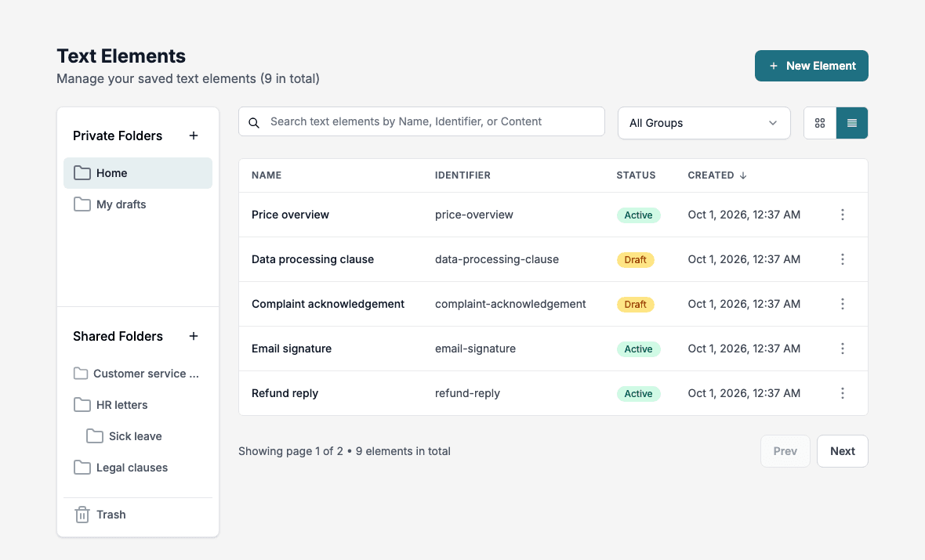This screenshot has height=560, width=925.
Task: Click the refund-reply identifier
Action: point(467,393)
